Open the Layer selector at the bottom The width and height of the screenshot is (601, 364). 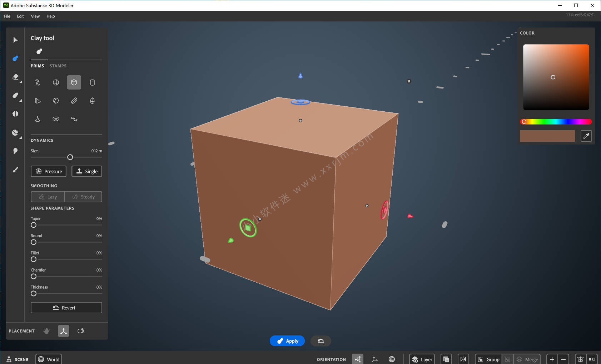pos(423,359)
